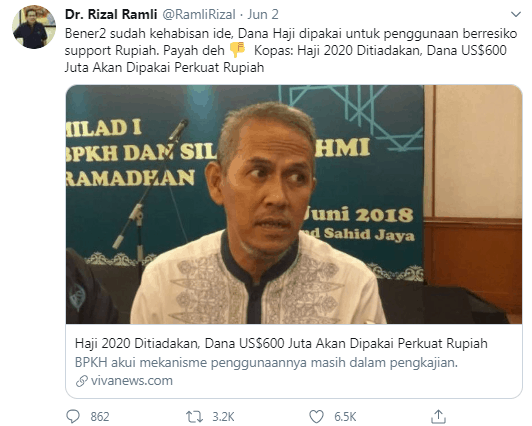Expand the tweet options chevron menu
Image resolution: width=532 pixels, height=426 pixels.
click(516, 14)
